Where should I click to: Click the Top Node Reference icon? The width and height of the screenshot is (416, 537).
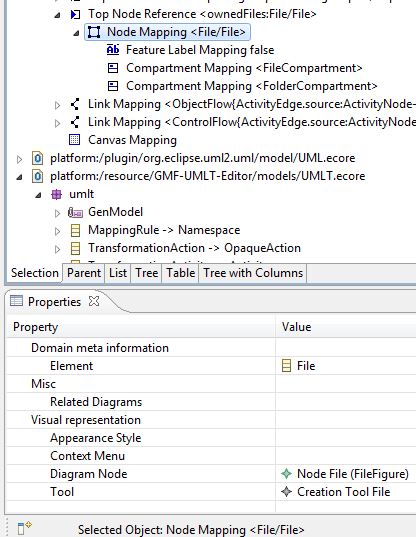pos(75,14)
